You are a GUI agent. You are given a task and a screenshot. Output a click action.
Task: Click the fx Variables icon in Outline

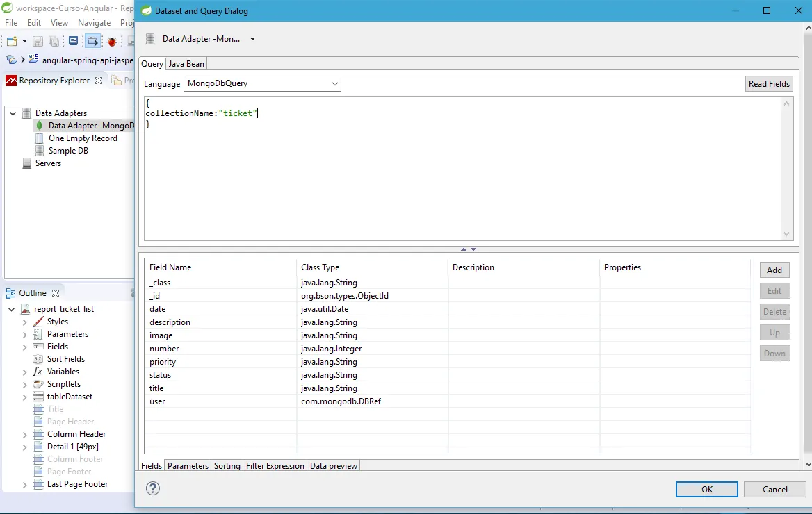38,372
